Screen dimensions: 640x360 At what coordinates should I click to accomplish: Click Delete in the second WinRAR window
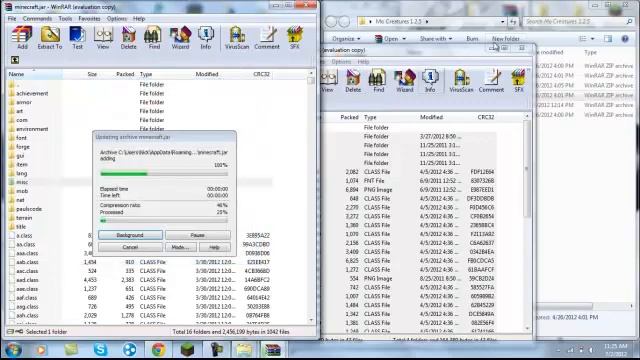click(353, 80)
